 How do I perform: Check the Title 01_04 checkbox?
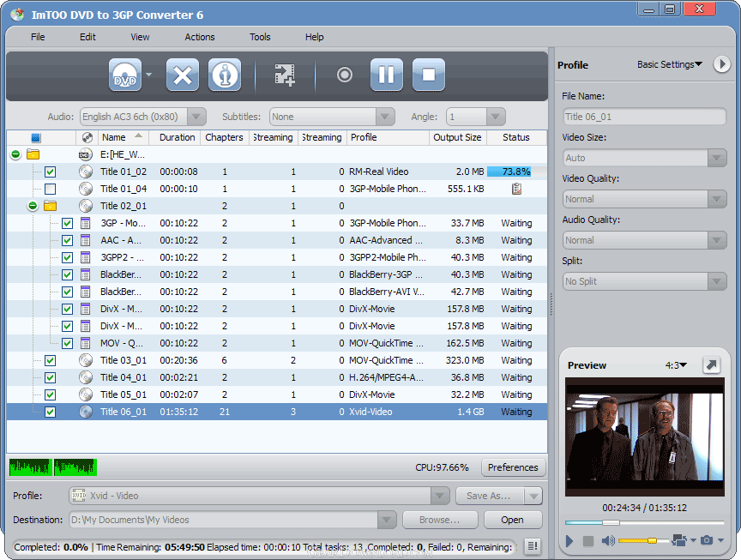point(50,189)
